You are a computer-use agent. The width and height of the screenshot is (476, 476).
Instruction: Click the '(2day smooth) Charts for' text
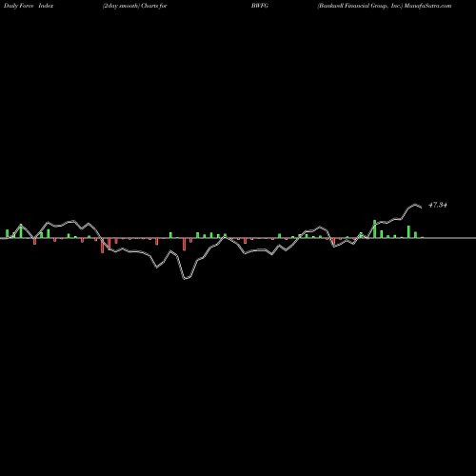[135, 6]
